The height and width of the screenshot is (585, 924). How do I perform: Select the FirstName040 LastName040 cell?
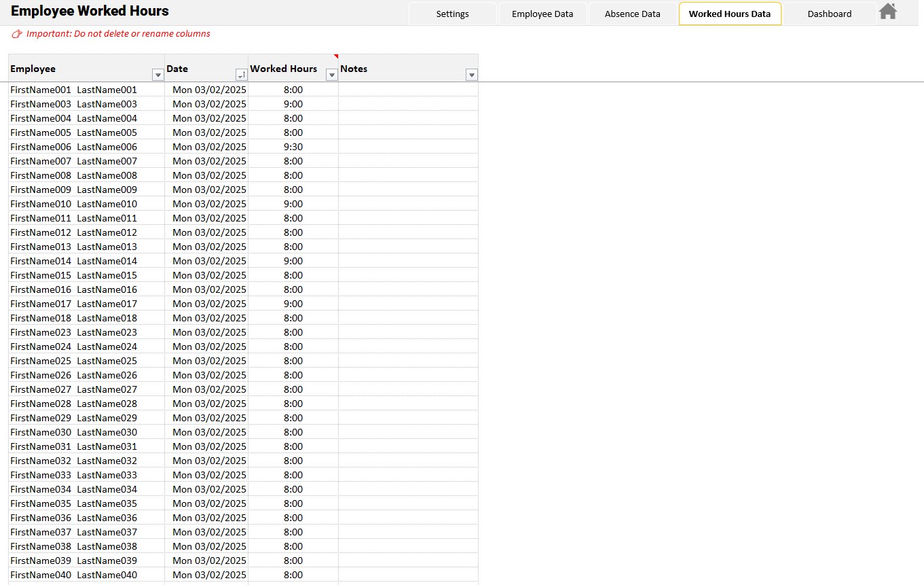(74, 575)
